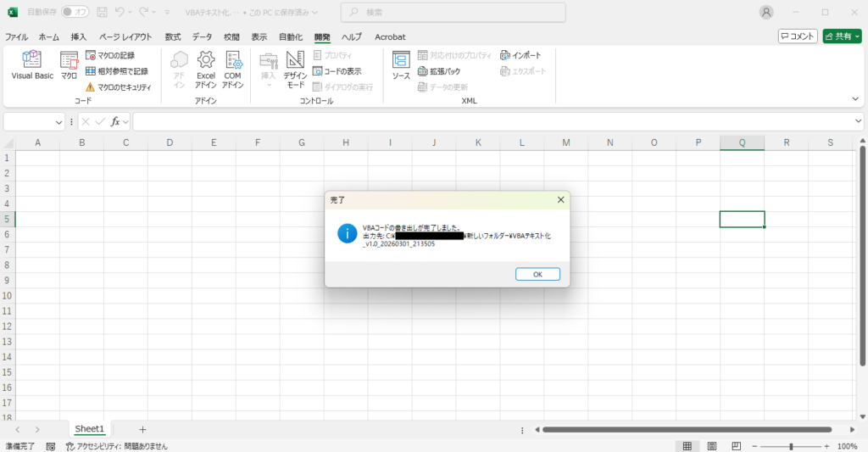Collapse the ribbon with chevron arrow
This screenshot has height=452, width=868.
(x=855, y=98)
